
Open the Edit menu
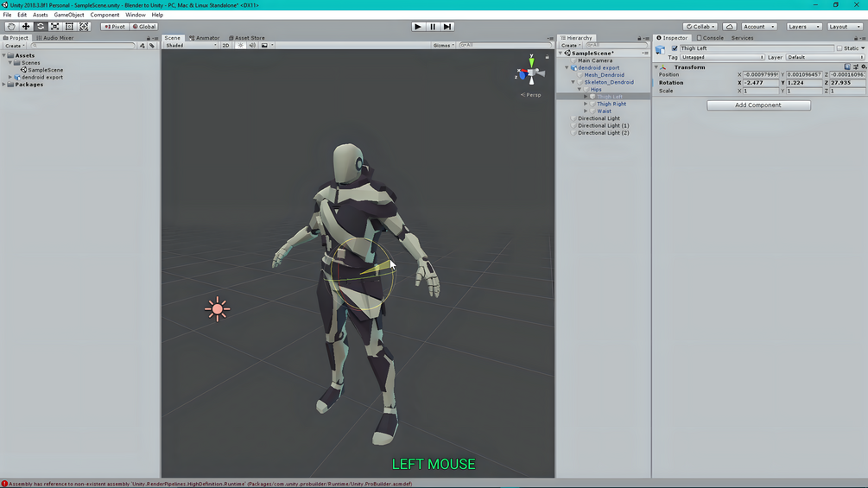[22, 15]
